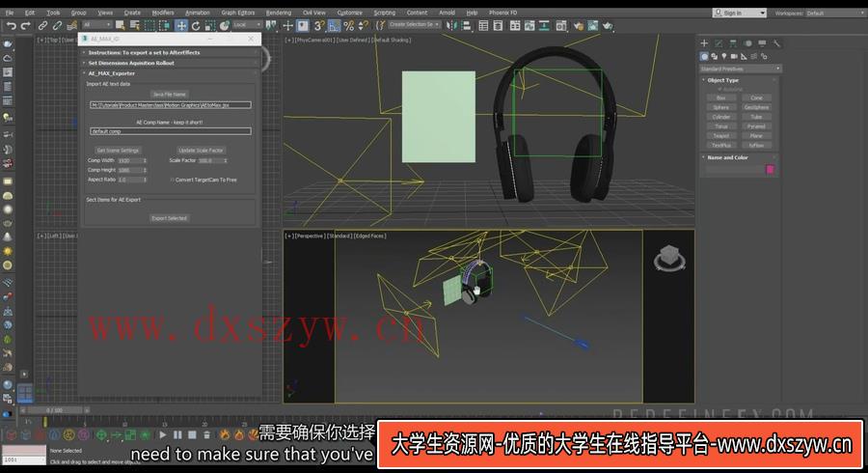The image size is (868, 473).
Task: Open the Scene Explorer toolbar icon
Action: coord(483,25)
